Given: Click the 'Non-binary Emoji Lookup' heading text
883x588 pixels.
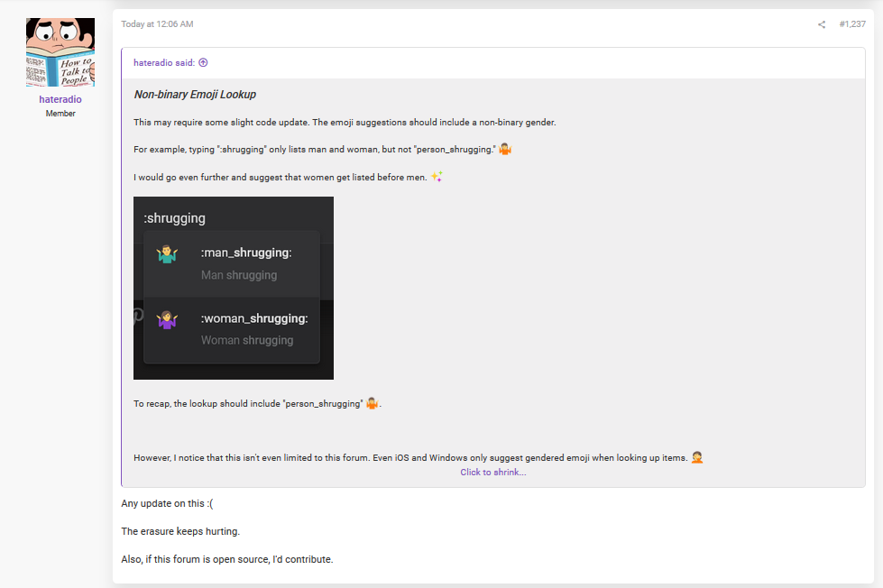Looking at the screenshot, I should click(x=195, y=95).
